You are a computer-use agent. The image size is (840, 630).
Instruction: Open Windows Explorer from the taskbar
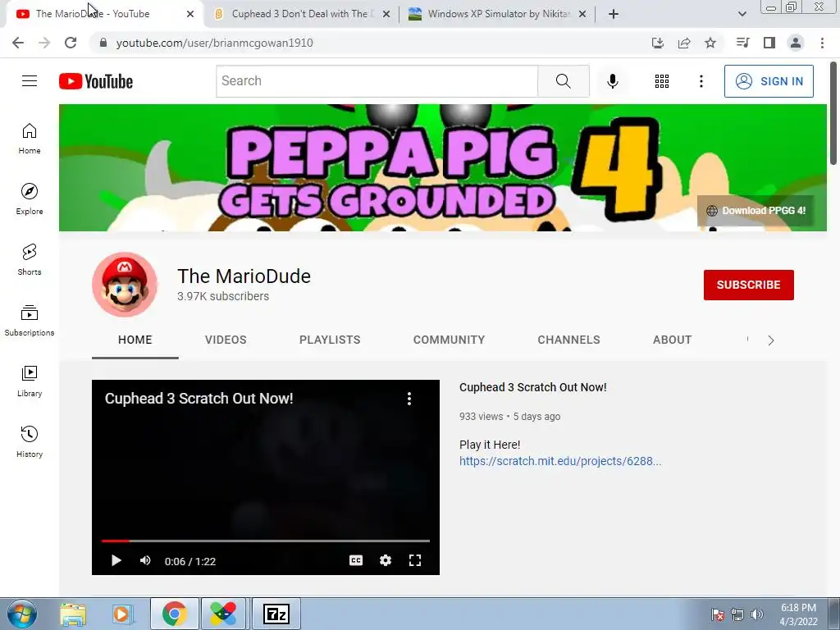(x=73, y=614)
